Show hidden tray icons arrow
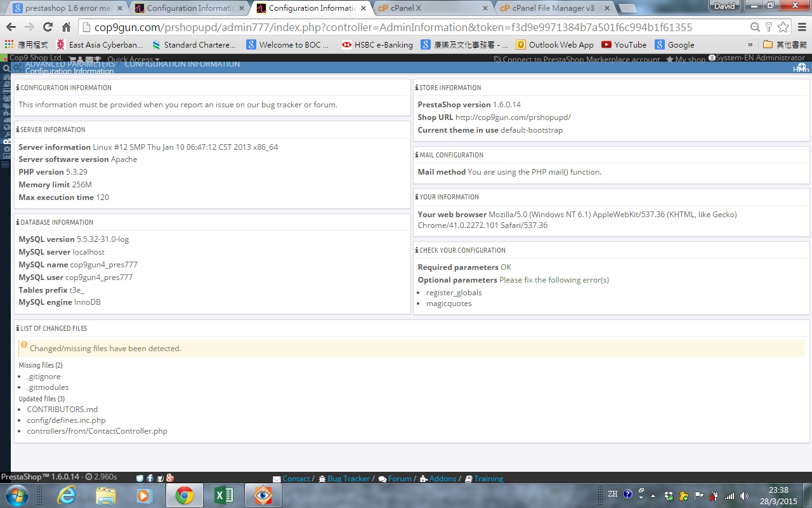Image resolution: width=812 pixels, height=508 pixels. tap(655, 496)
